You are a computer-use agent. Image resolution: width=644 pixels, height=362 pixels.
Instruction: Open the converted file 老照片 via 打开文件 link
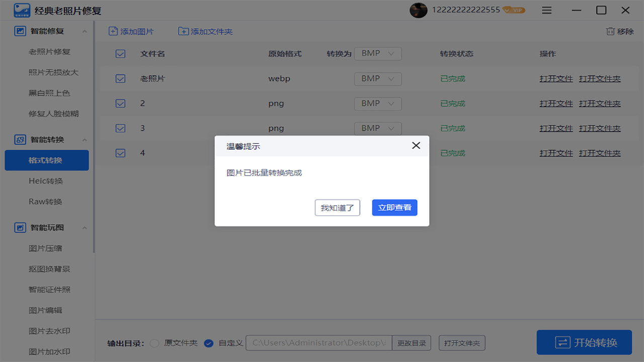[556, 78]
